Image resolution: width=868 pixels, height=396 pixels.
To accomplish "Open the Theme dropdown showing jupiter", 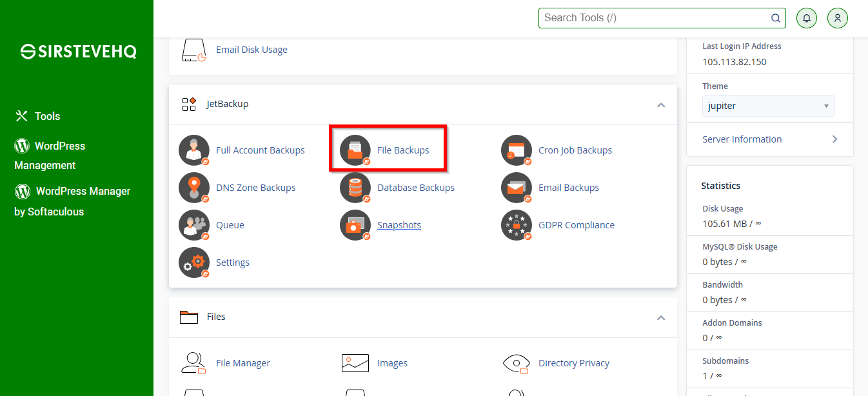I will coord(769,106).
